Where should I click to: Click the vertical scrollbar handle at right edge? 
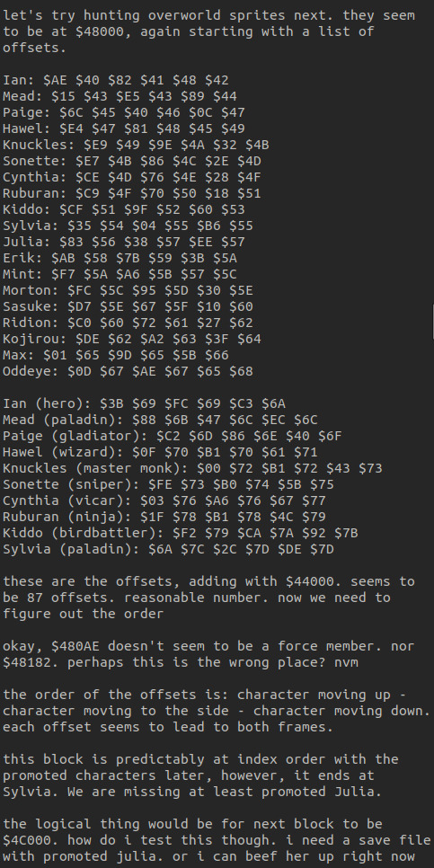(432, 321)
